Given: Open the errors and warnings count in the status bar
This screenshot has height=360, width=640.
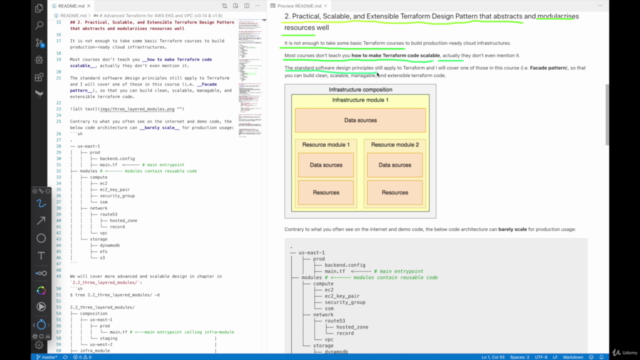Looking at the screenshot, I should click(x=82, y=357).
